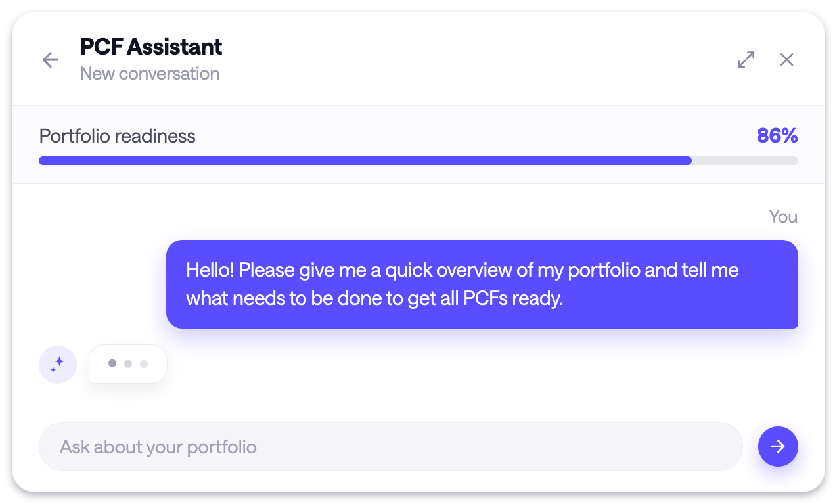837x504 pixels.
Task: Send the message with the arrow button
Action: pos(778,447)
